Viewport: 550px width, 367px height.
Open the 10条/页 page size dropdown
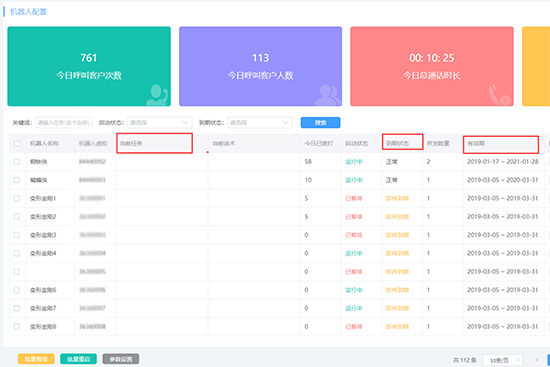502,360
